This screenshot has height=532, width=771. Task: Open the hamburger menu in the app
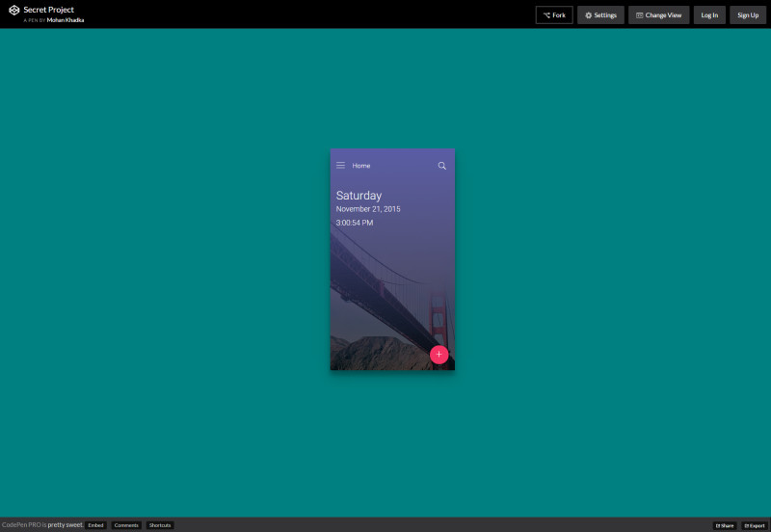coord(340,166)
